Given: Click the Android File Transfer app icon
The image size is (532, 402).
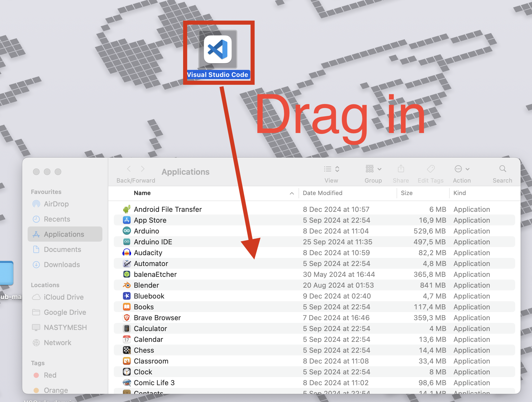Looking at the screenshot, I should click(x=126, y=209).
